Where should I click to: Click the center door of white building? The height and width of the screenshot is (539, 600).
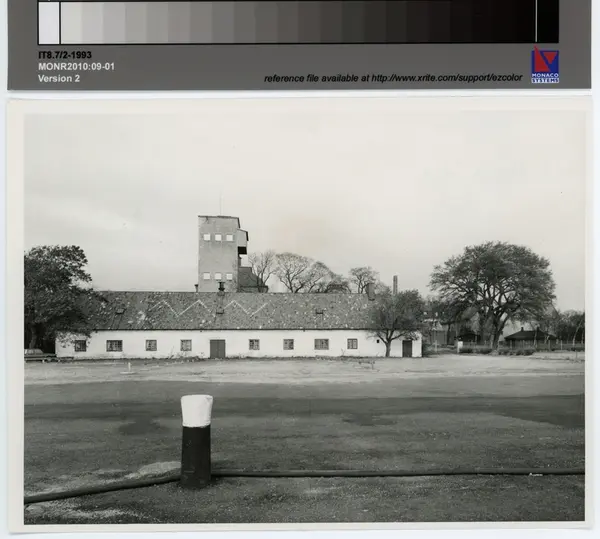pyautogui.click(x=217, y=348)
